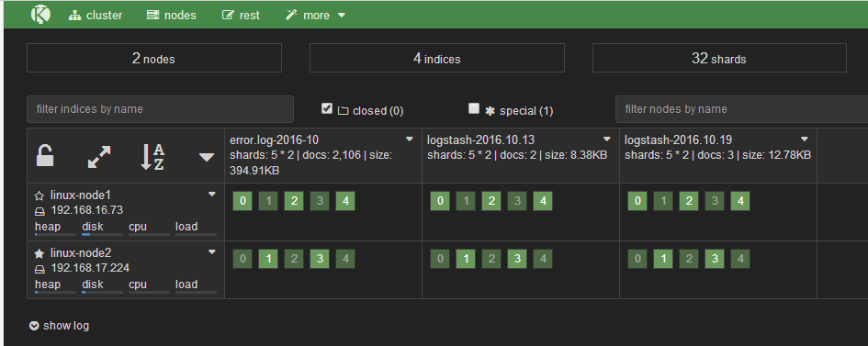Select shard 4 of logstash-2016.10.13 on linux-node1
The image size is (868, 346).
point(543,201)
